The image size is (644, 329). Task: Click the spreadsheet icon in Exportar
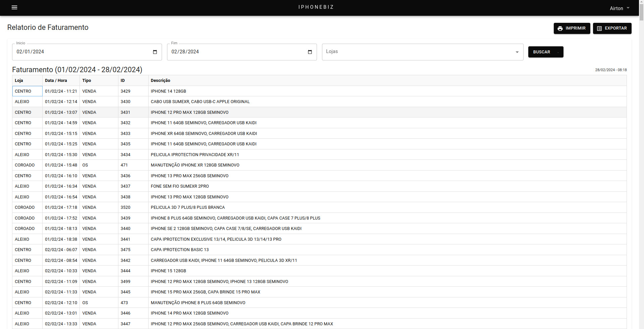599,29
